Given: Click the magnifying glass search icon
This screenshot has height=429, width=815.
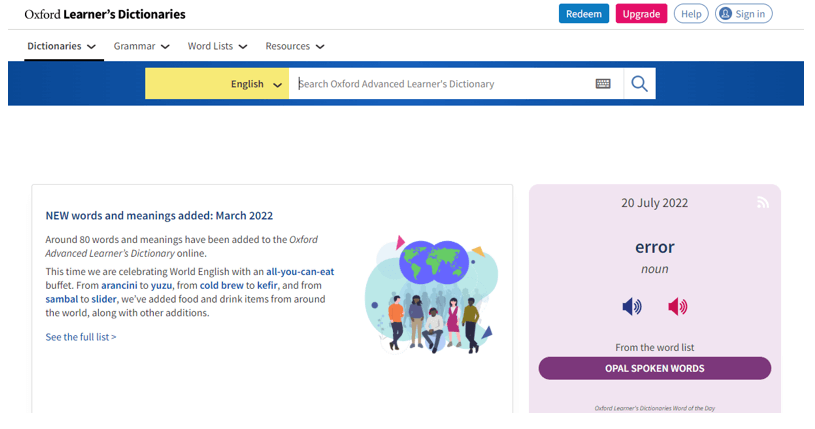Looking at the screenshot, I should coord(640,84).
